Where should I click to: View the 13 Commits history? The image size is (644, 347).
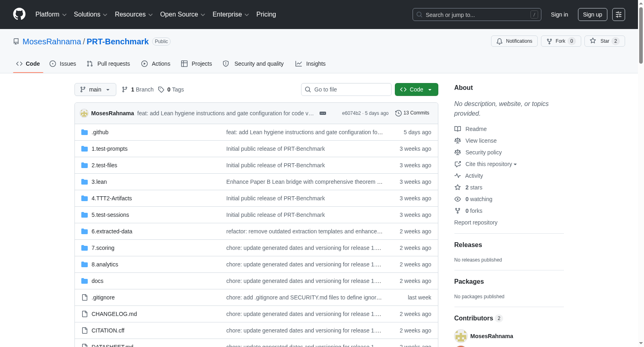click(412, 113)
